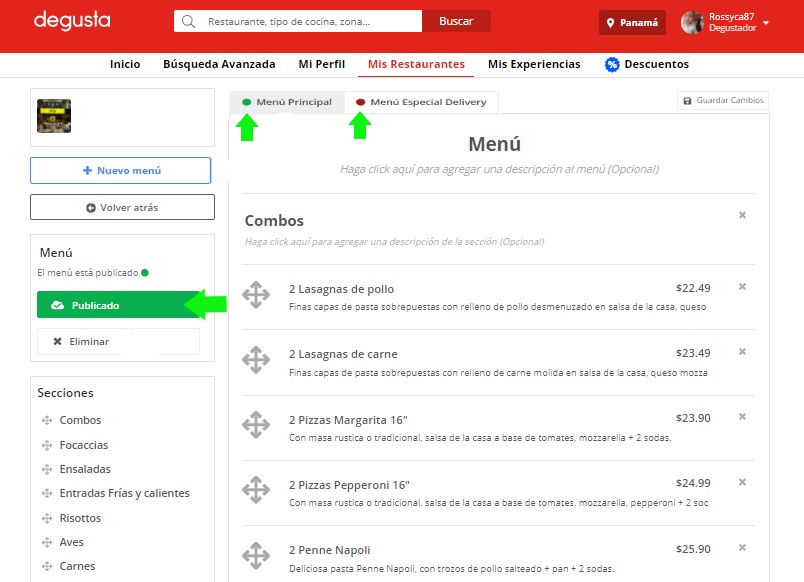Open Mi Perfil page
This screenshot has width=804, height=582.
(x=321, y=64)
